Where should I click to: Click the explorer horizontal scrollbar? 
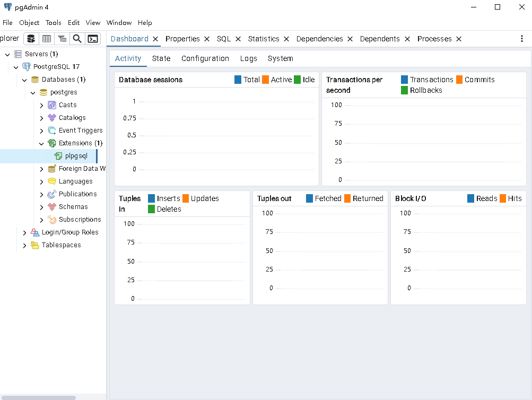click(x=38, y=397)
